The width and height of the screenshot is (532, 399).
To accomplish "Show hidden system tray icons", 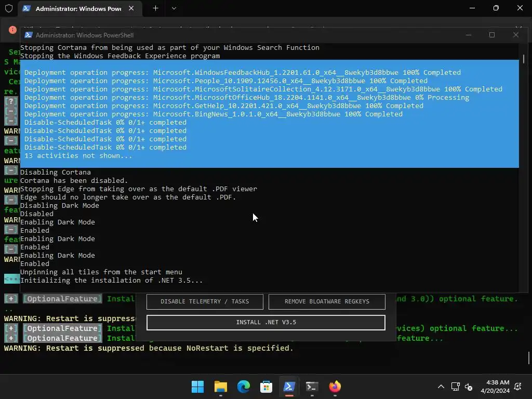I will (x=441, y=387).
